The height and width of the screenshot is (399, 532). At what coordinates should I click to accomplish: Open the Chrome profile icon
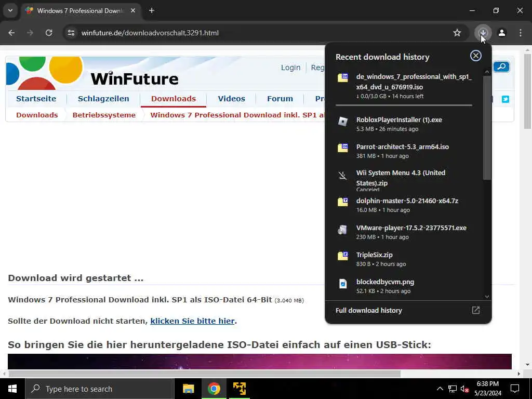[502, 33]
